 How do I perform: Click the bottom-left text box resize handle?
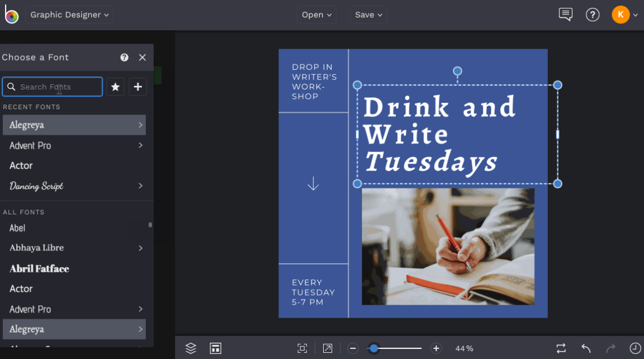coord(357,183)
